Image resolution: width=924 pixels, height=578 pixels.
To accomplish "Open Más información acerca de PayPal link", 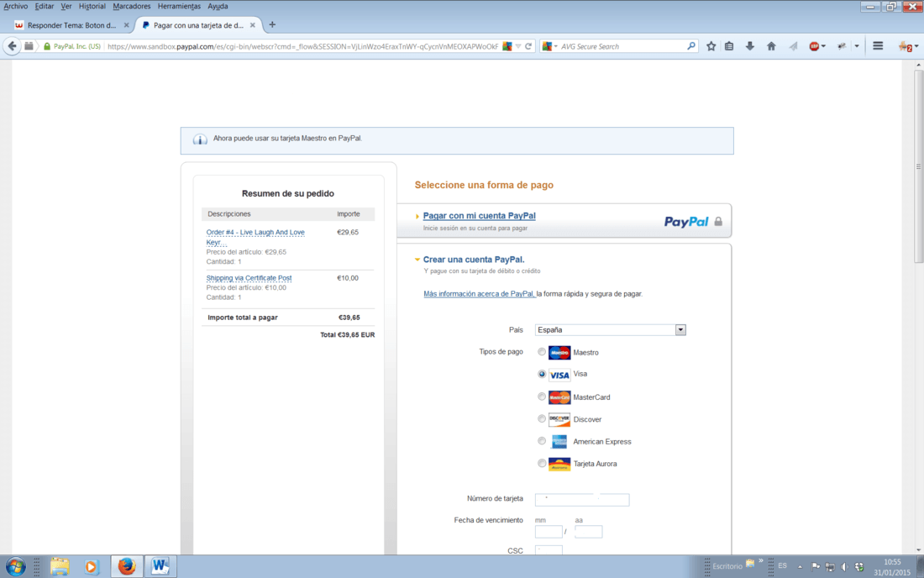I will [x=479, y=293].
